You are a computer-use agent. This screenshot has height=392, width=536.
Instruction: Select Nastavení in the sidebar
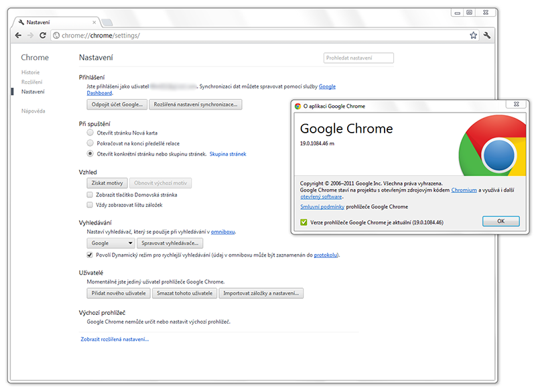33,92
